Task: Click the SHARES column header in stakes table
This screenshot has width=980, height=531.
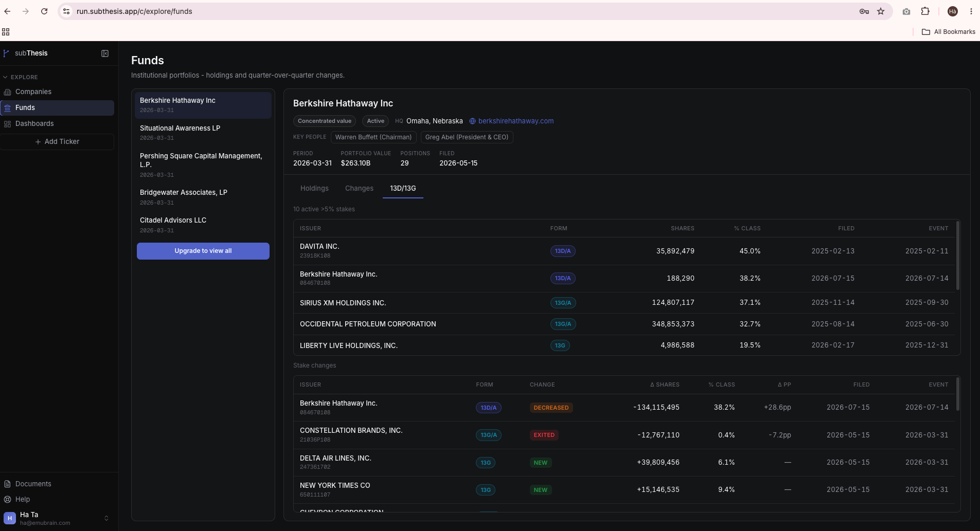Action: point(682,229)
